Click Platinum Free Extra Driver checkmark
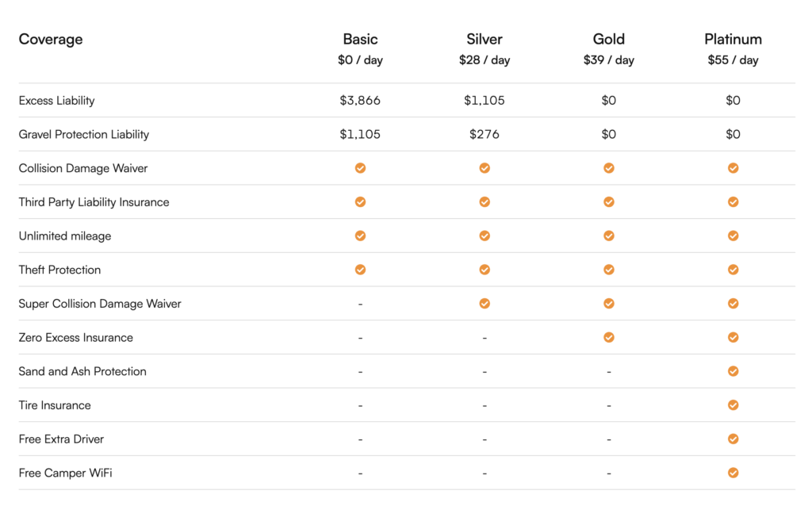Viewport: 812px width, 506px height. coord(733,439)
